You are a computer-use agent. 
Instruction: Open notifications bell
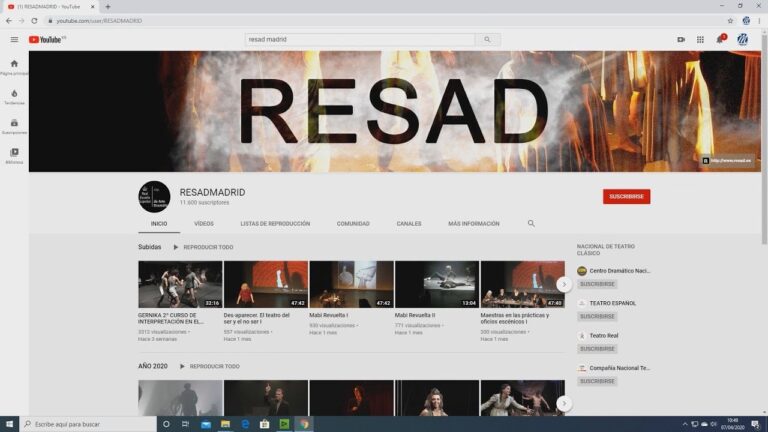pos(720,40)
